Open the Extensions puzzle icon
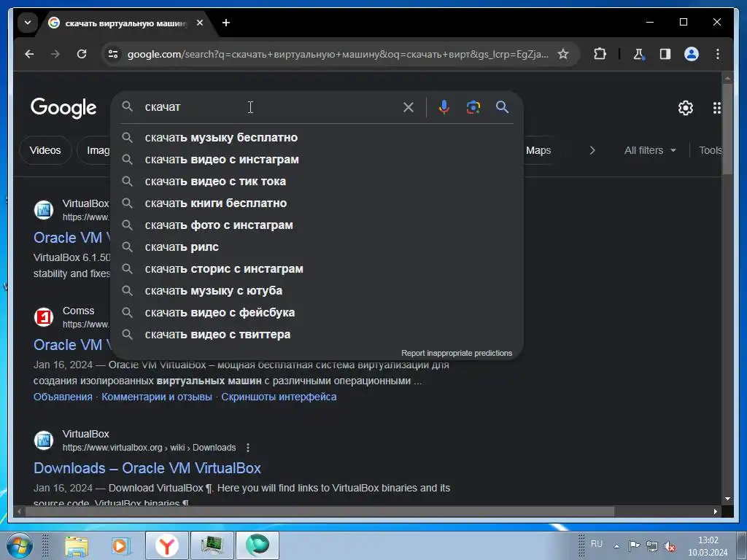This screenshot has width=747, height=560. click(600, 54)
